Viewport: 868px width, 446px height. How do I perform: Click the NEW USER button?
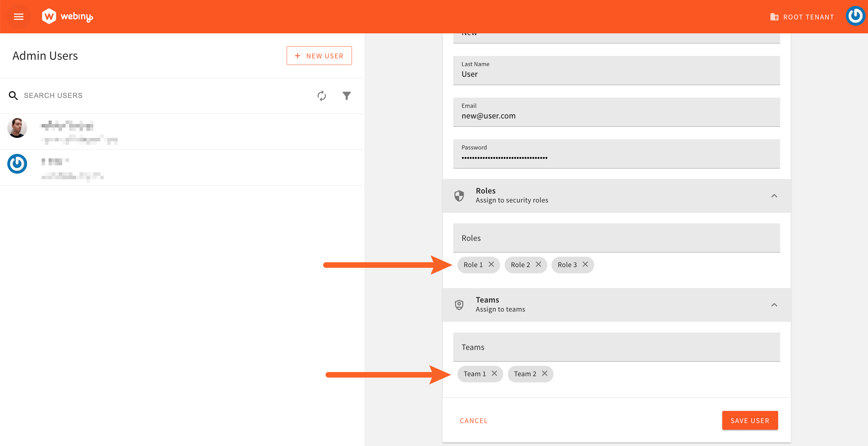coord(319,55)
